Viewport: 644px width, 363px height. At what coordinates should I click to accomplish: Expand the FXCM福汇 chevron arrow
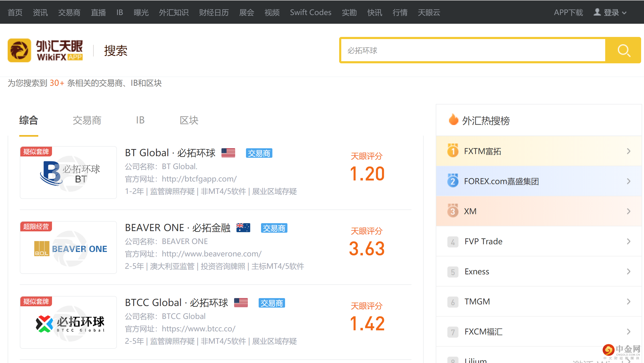[x=629, y=332]
